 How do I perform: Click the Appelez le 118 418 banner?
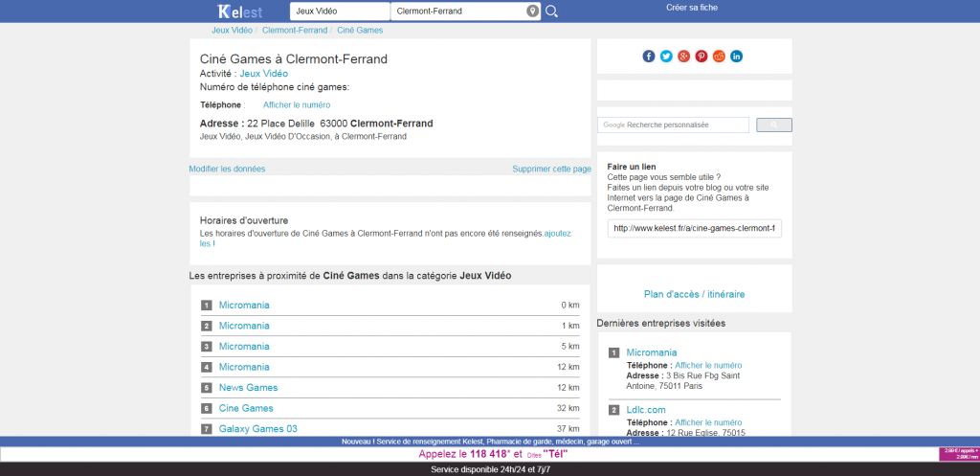tap(493, 454)
